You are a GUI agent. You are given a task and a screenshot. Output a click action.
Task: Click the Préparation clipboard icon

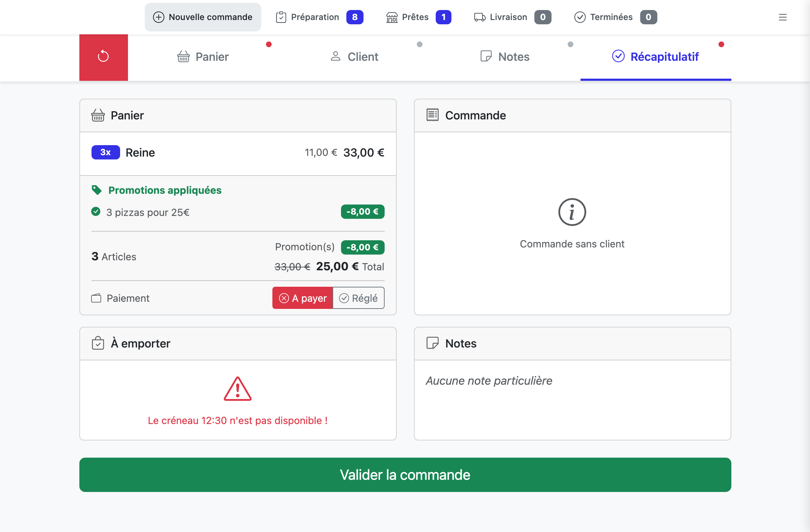tap(281, 17)
